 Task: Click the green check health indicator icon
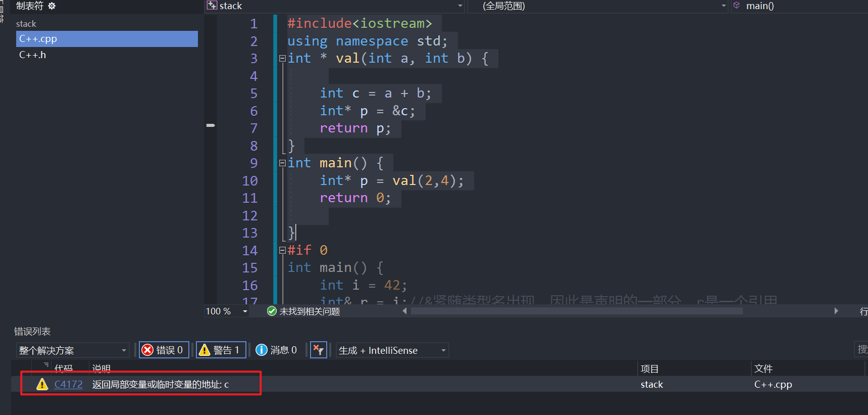coord(272,311)
